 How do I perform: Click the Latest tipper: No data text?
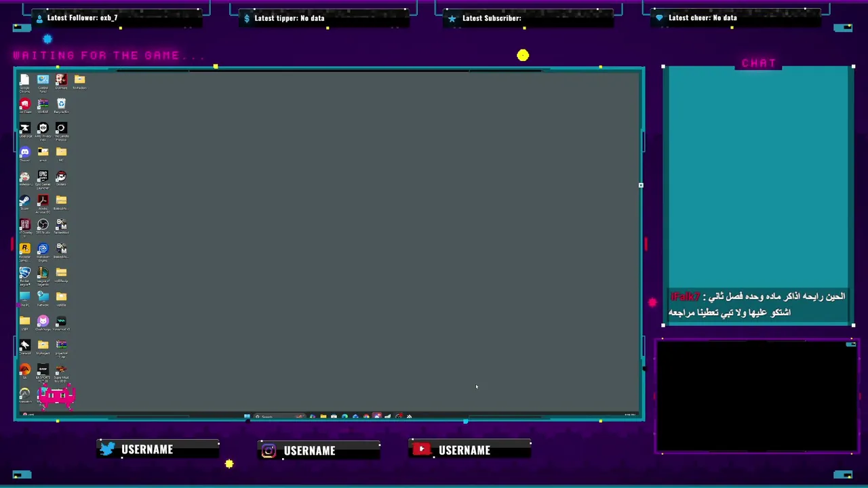pyautogui.click(x=289, y=18)
